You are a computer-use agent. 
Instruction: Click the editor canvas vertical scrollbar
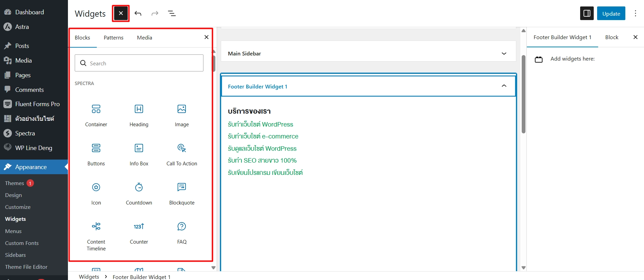point(523,94)
